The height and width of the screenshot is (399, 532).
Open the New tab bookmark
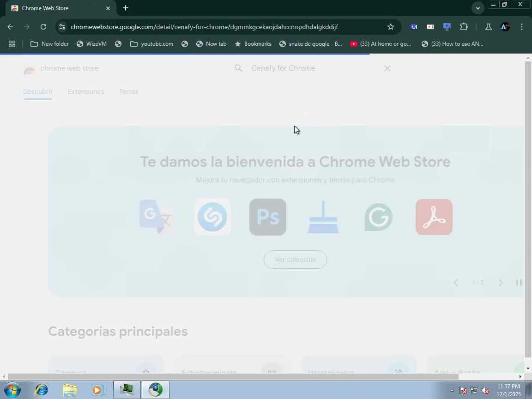click(212, 44)
